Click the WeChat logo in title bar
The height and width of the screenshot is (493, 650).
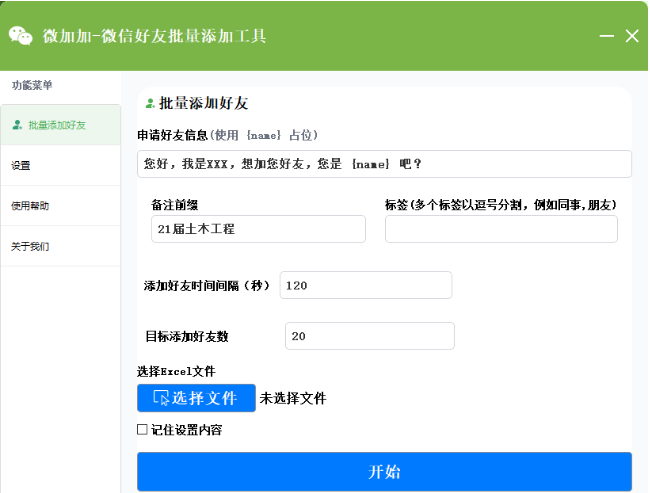[x=20, y=36]
